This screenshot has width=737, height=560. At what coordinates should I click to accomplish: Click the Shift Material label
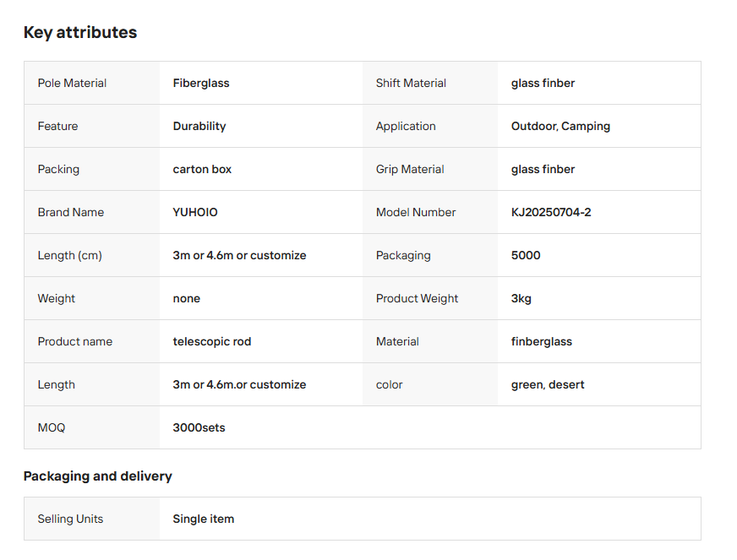(x=411, y=83)
